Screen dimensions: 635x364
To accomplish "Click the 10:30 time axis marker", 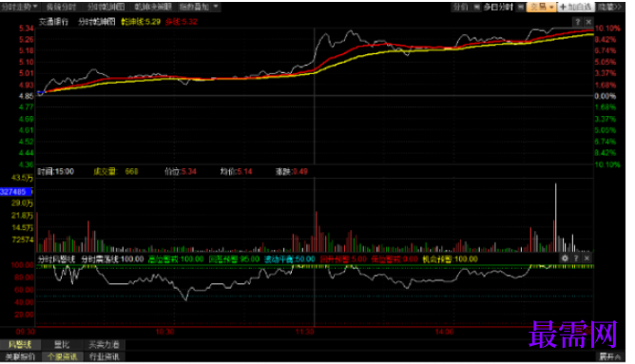I will pyautogui.click(x=164, y=332).
